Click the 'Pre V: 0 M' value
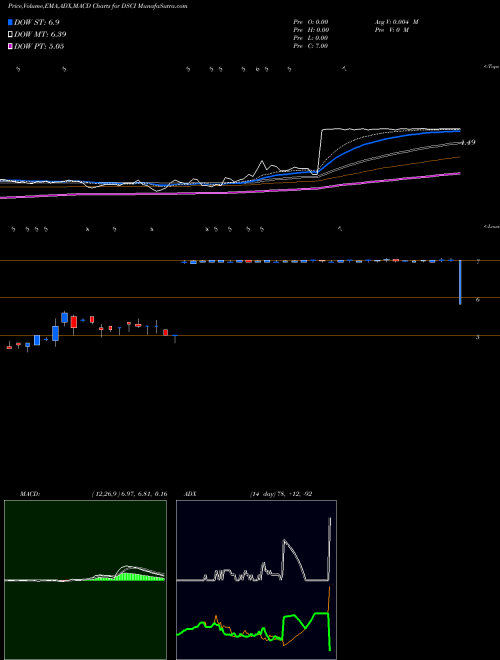Image resolution: width=500 pixels, height=660 pixels. coord(391,30)
